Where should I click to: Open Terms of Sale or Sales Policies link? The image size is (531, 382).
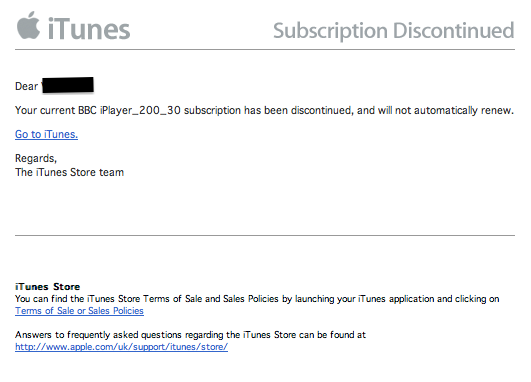click(x=79, y=311)
